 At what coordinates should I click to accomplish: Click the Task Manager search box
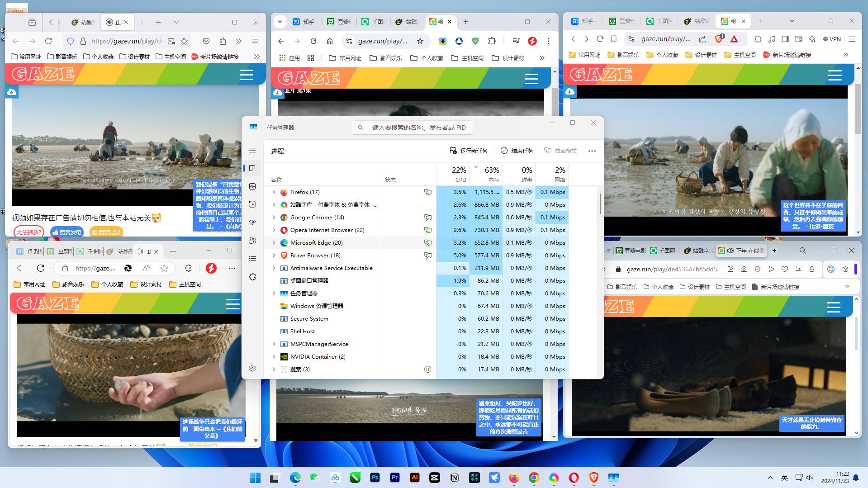coord(413,128)
